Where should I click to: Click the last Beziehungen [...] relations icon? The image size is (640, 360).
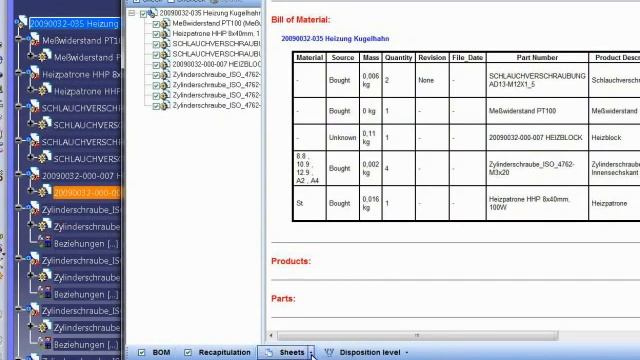(45, 344)
